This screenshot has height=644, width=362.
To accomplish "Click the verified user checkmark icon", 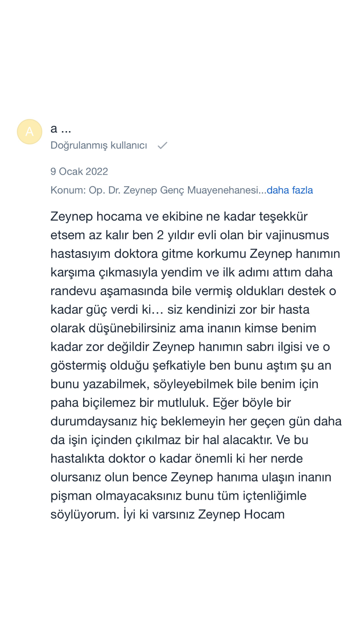I will [163, 145].
